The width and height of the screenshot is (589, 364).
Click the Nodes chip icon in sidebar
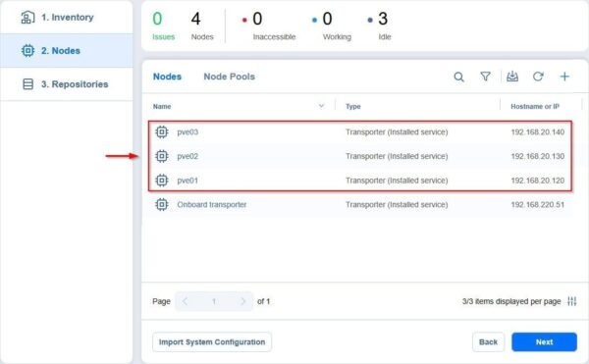point(27,51)
